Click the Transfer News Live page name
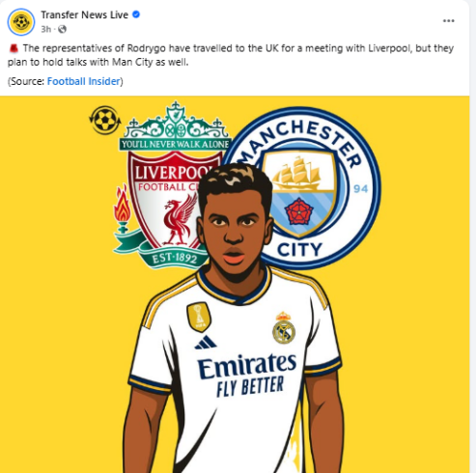The width and height of the screenshot is (476, 473). pyautogui.click(x=85, y=14)
